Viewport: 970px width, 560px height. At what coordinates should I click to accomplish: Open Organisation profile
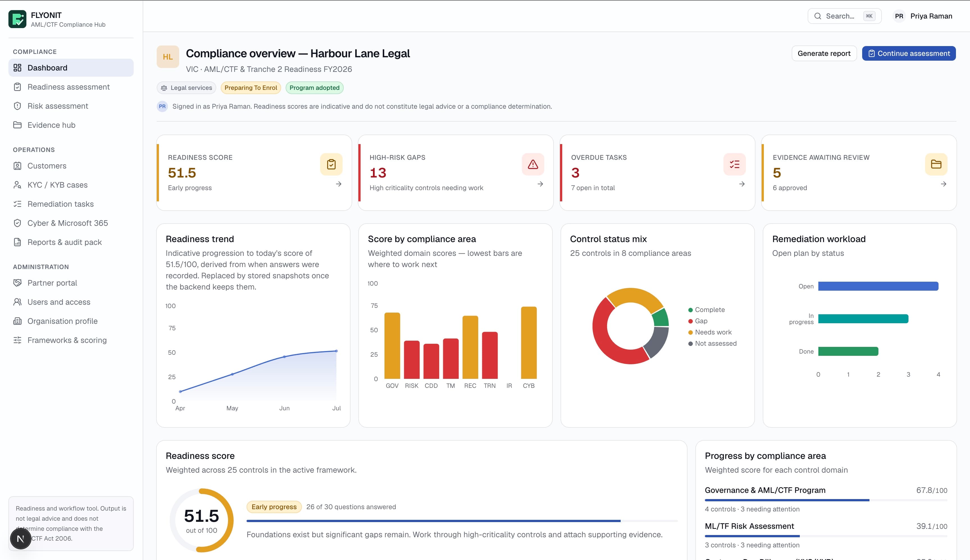click(x=71, y=321)
